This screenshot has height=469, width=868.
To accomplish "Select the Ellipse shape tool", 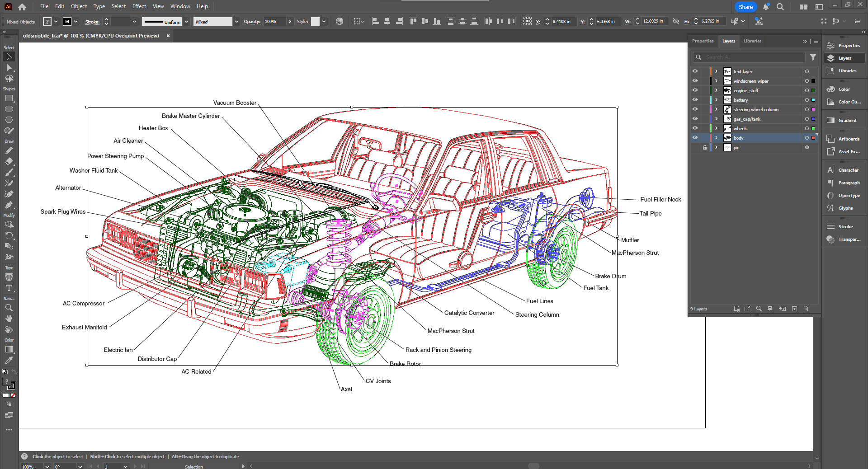I will point(9,109).
